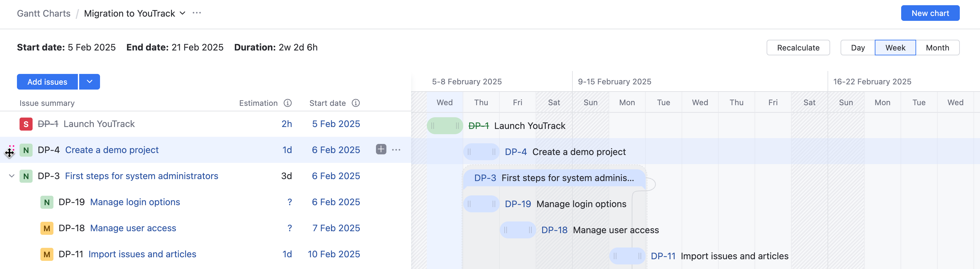Switch timeline scale to Month
Viewport: 980px width, 269px height.
[x=937, y=48]
